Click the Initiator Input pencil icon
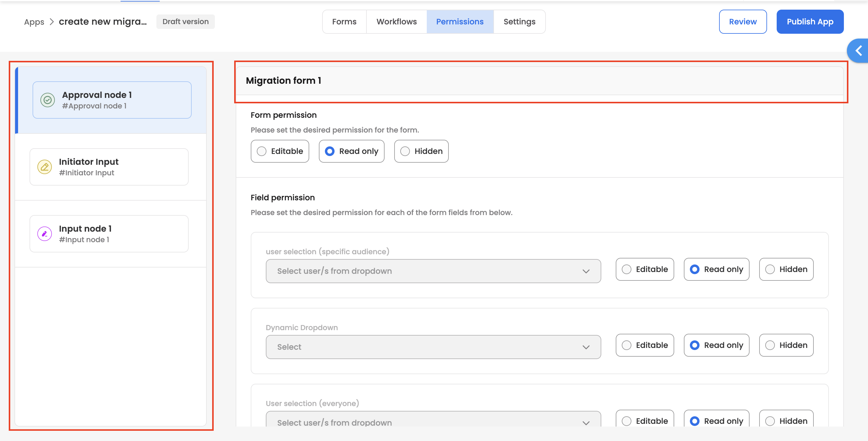 click(x=45, y=167)
